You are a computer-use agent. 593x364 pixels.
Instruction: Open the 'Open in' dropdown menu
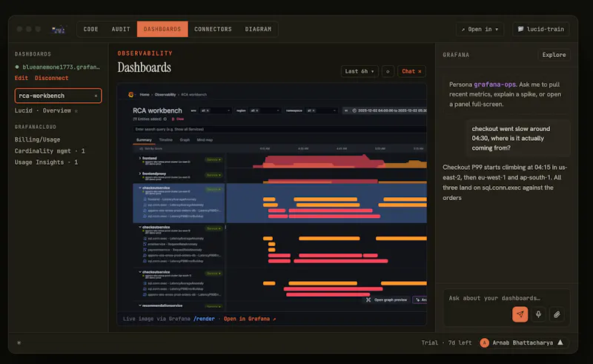coord(480,29)
